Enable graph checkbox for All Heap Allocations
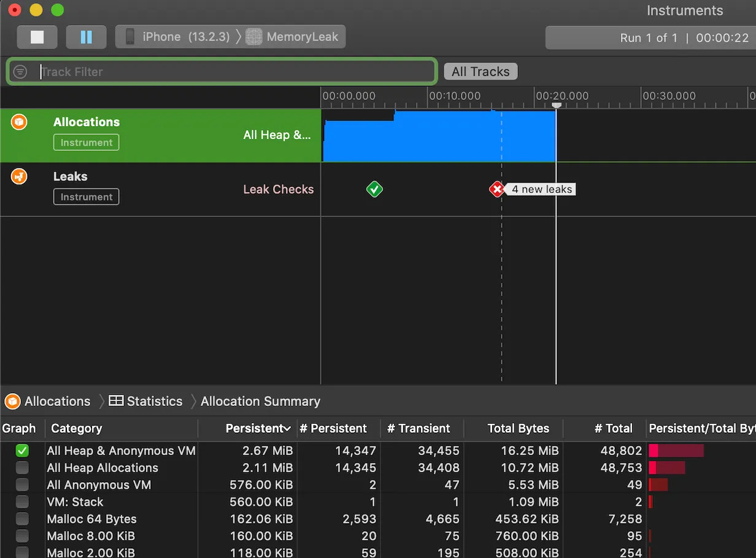 [x=22, y=468]
